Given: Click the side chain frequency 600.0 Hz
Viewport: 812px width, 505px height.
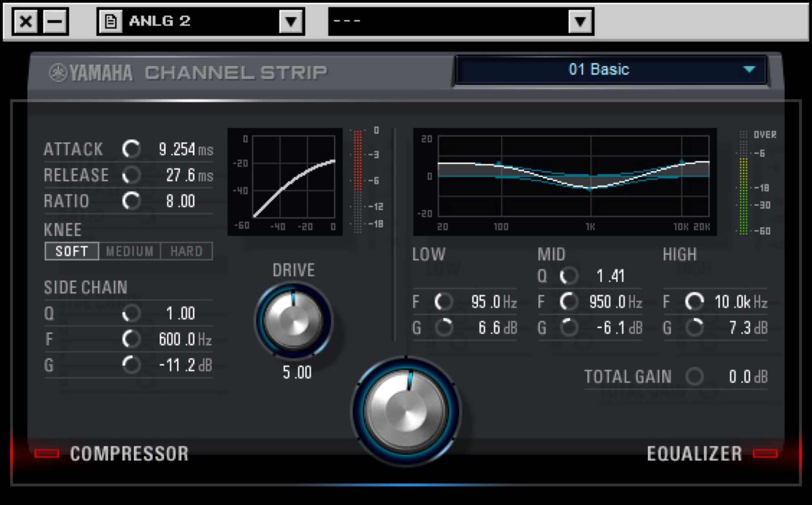Looking at the screenshot, I should pos(186,339).
